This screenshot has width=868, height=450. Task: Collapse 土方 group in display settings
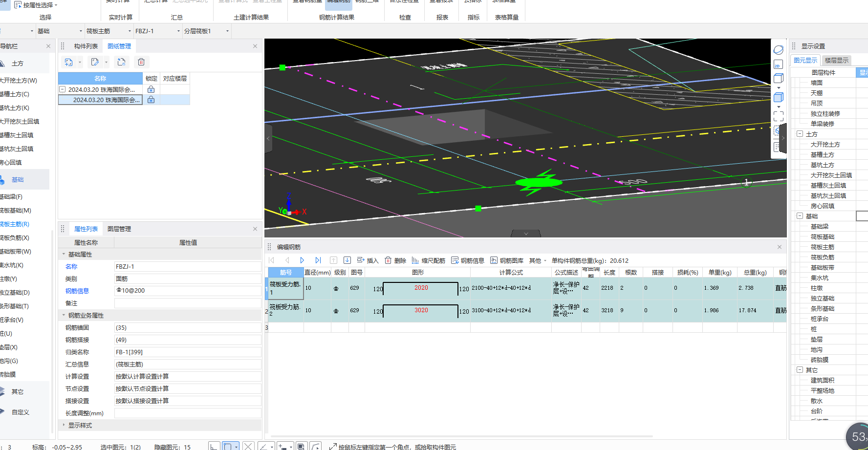pos(800,133)
